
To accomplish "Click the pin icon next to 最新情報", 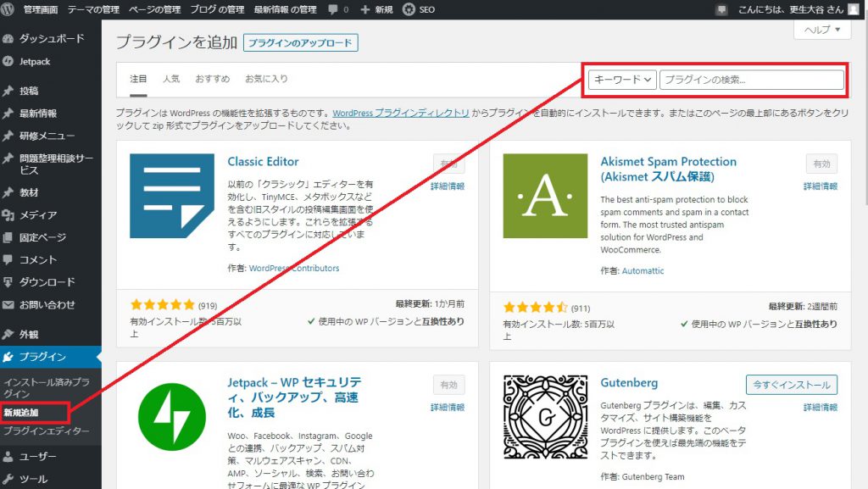I will point(8,114).
